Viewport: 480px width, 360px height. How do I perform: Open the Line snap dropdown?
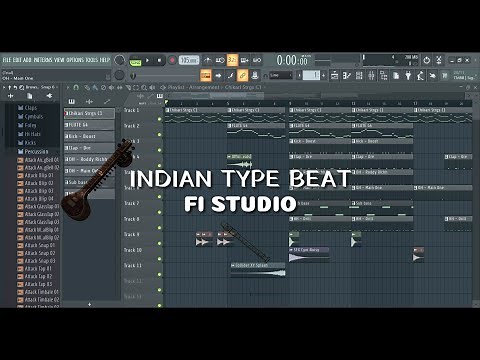(281, 76)
